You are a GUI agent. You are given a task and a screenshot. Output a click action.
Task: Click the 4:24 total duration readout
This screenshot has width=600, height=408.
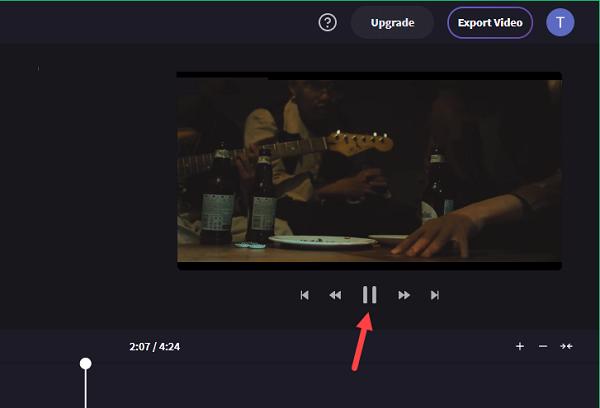tap(168, 347)
